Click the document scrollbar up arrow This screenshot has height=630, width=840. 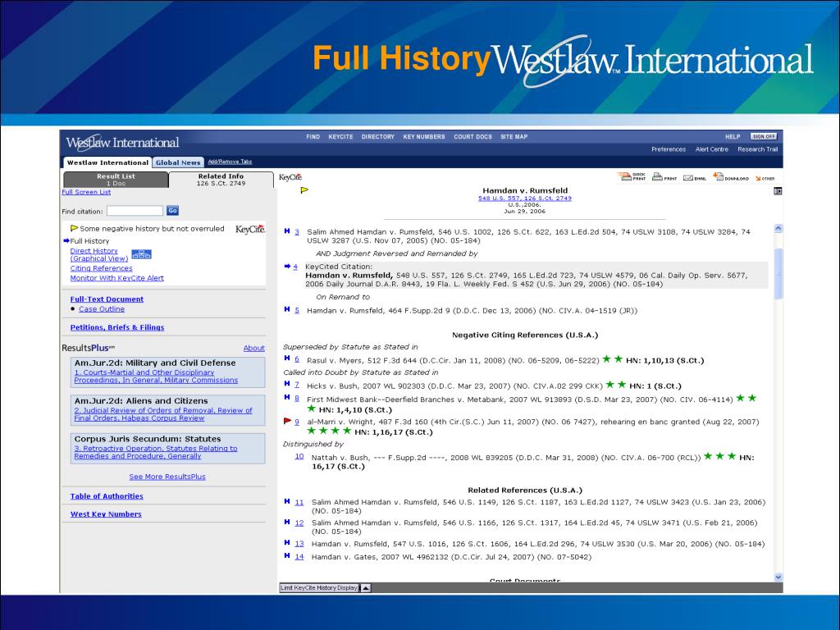click(x=778, y=228)
